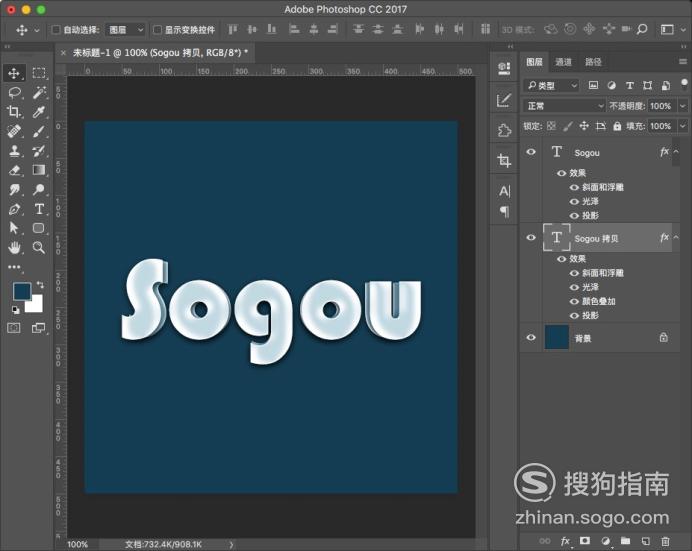Open the layer filter 类型 dropdown
Viewport: 692px width, 551px height.
point(552,86)
